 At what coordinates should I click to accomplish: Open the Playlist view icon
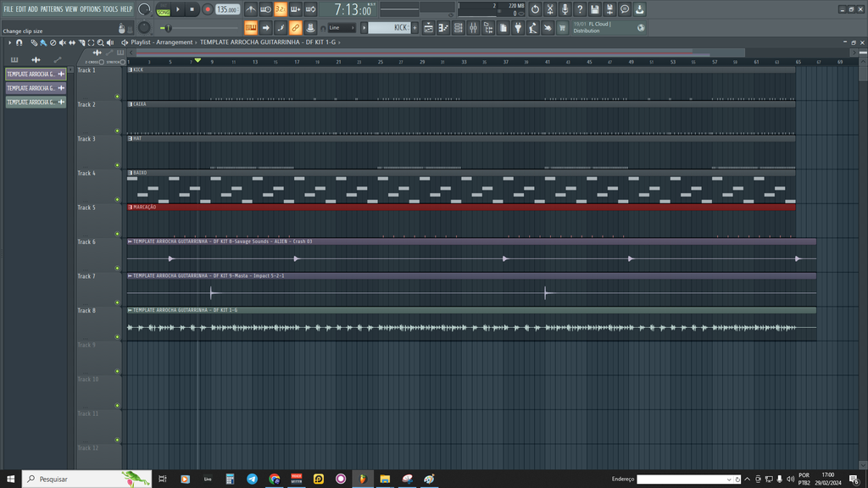coord(428,28)
